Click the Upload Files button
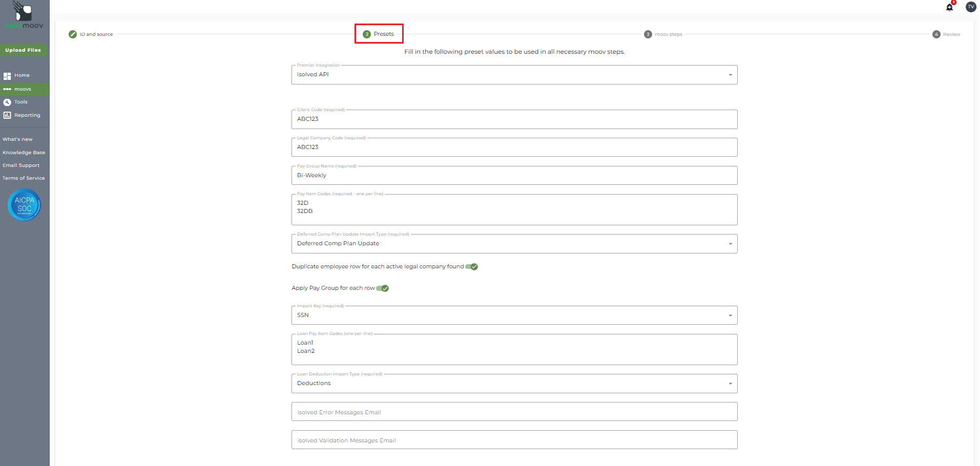 [23, 50]
